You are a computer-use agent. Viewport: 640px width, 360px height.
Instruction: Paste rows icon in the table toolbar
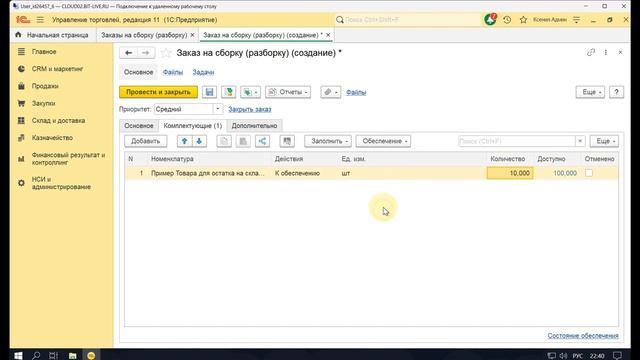click(x=243, y=141)
